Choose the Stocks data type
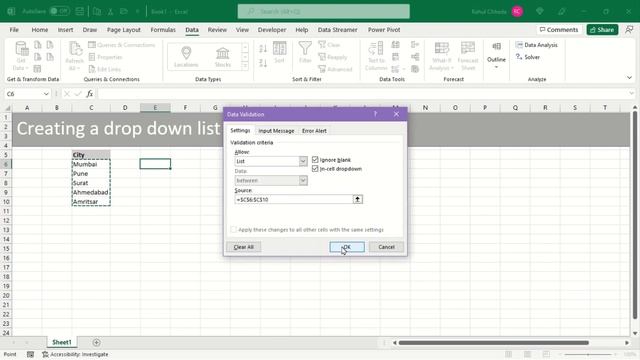This screenshot has width=640, height=360. click(x=222, y=57)
